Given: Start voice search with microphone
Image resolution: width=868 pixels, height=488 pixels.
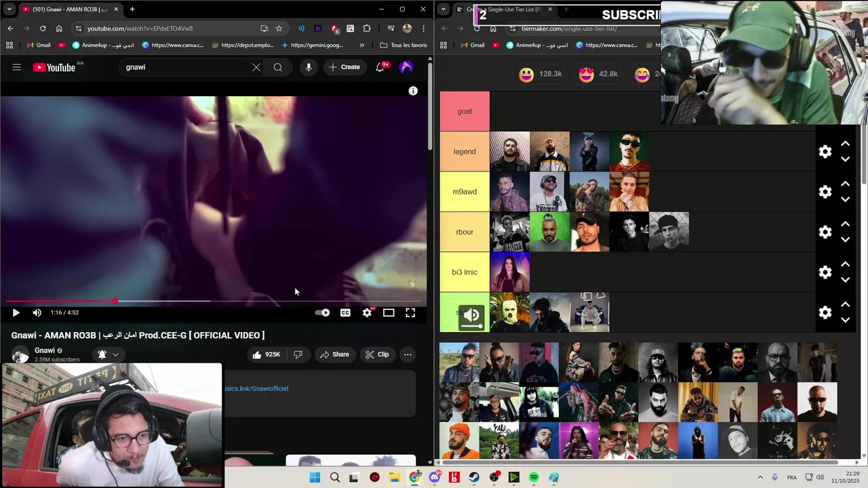Looking at the screenshot, I should point(309,67).
